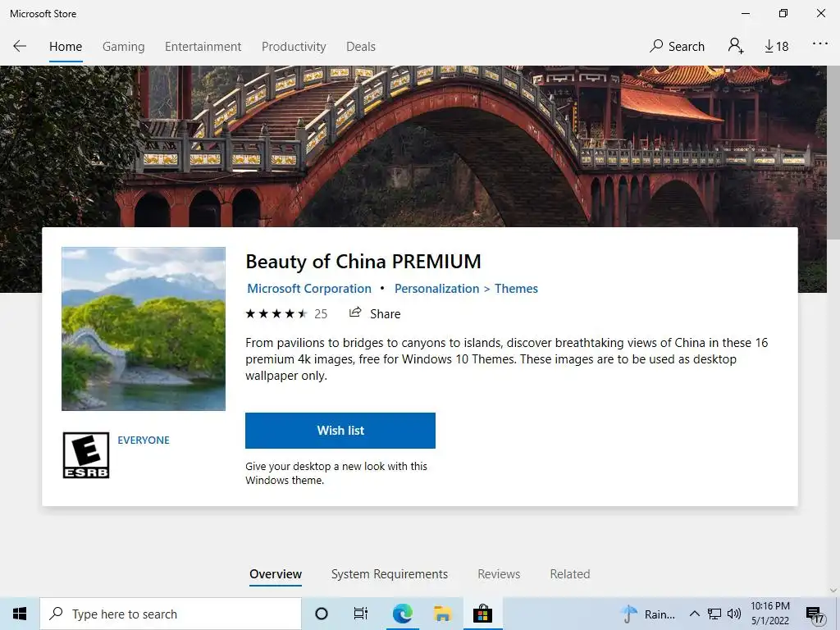
Task: Click Microsoft Store taskbar icon
Action: pos(482,614)
